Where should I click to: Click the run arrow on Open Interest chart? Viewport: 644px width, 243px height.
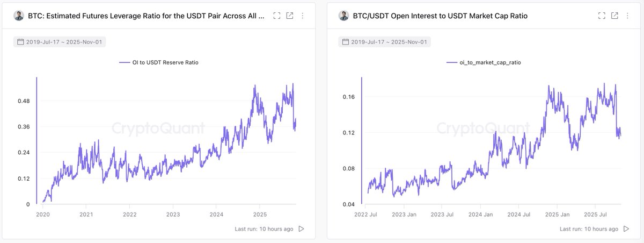coord(626,229)
